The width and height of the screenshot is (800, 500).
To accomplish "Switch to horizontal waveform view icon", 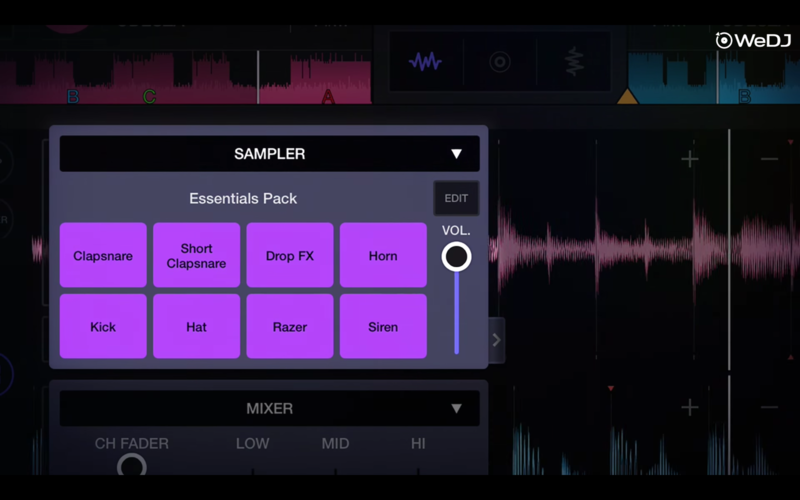I will click(x=426, y=62).
